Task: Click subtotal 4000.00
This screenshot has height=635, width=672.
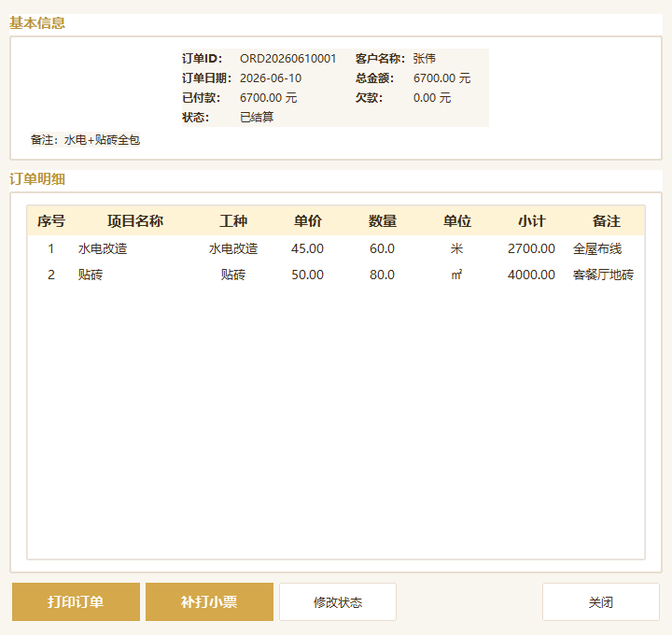Action: [x=531, y=275]
